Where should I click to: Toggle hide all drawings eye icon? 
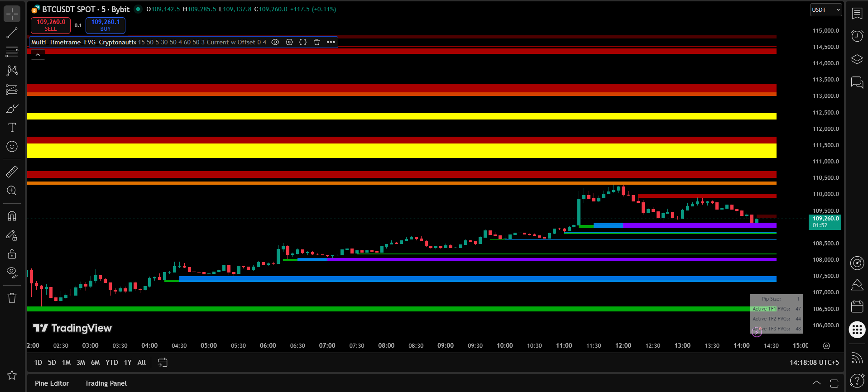coord(12,272)
